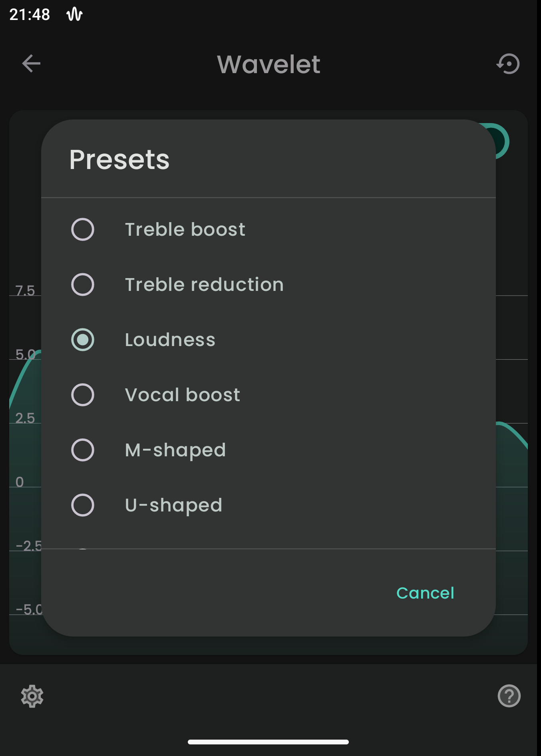Image resolution: width=541 pixels, height=756 pixels.
Task: Open settings via the gear icon
Action: [x=32, y=696]
